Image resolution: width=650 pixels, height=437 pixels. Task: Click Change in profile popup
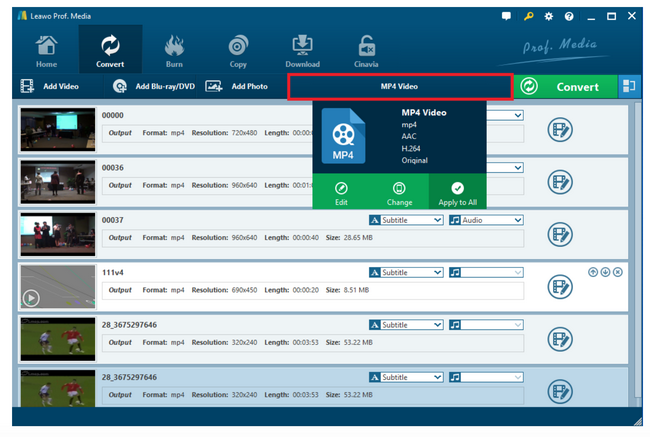(x=399, y=194)
